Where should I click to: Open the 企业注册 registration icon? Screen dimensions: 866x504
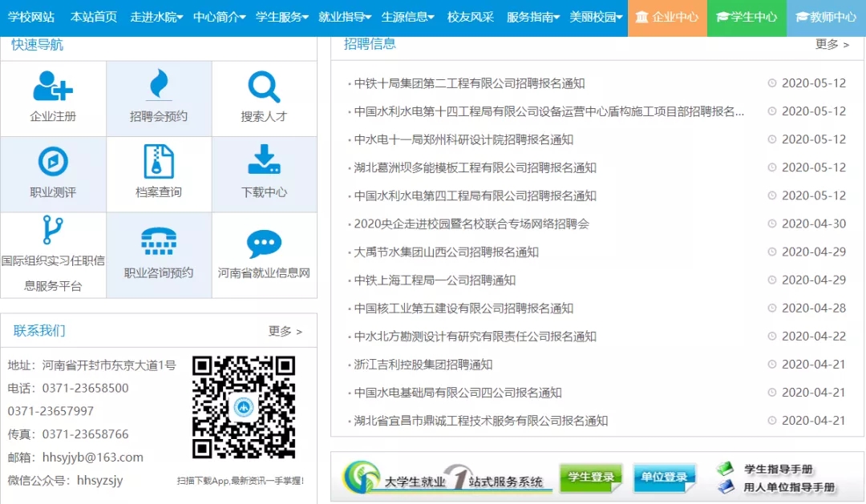coord(53,96)
